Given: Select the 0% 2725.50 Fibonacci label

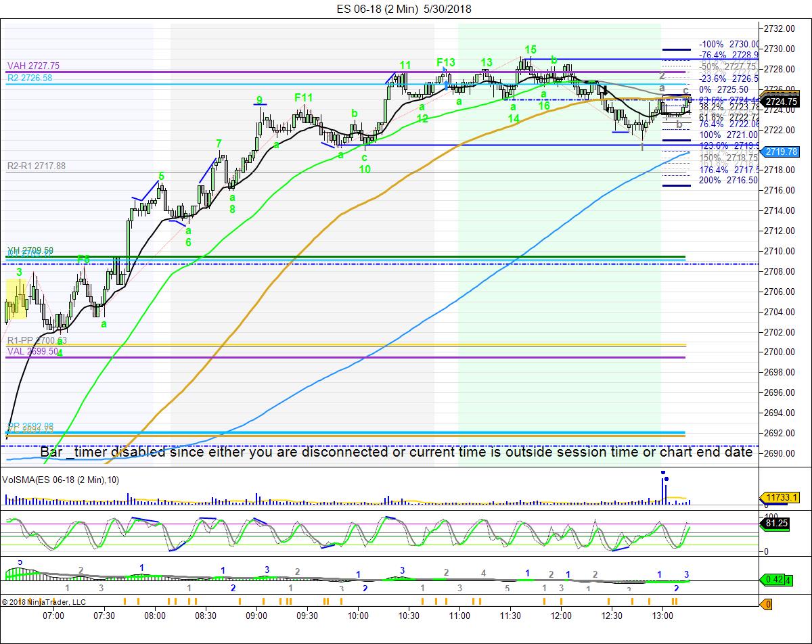Looking at the screenshot, I should coord(724,89).
